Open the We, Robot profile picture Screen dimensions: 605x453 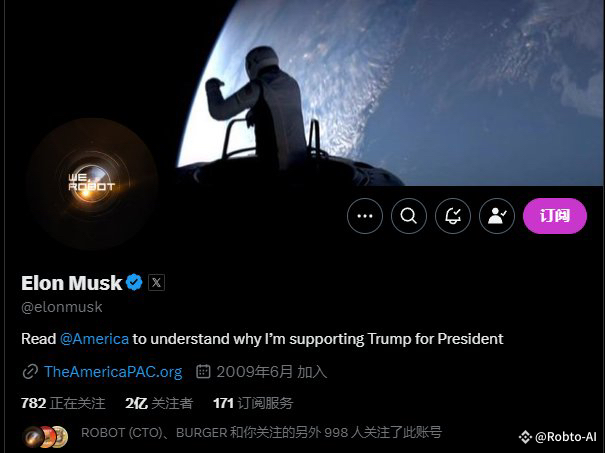click(x=92, y=183)
